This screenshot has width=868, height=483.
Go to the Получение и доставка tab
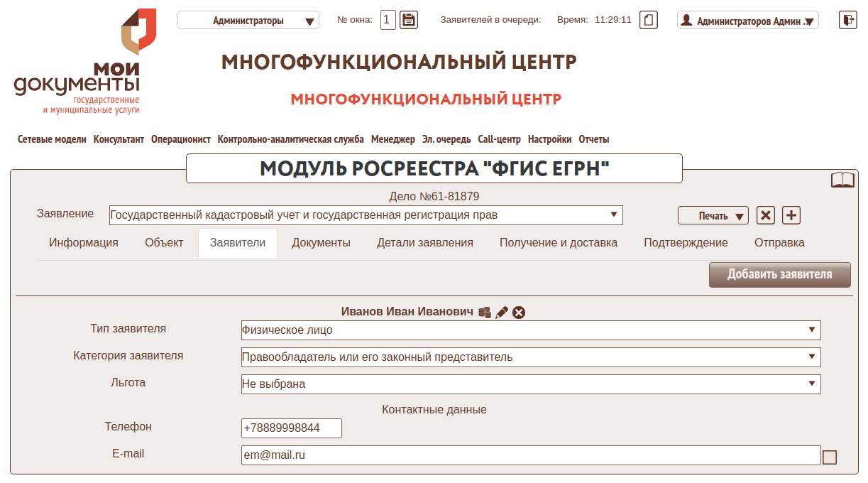click(558, 243)
